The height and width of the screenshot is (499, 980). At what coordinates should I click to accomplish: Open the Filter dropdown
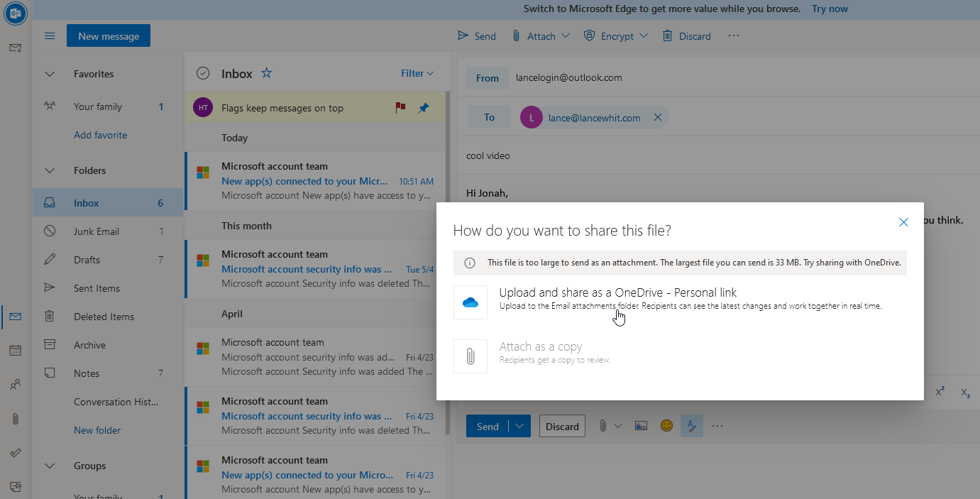tap(417, 73)
